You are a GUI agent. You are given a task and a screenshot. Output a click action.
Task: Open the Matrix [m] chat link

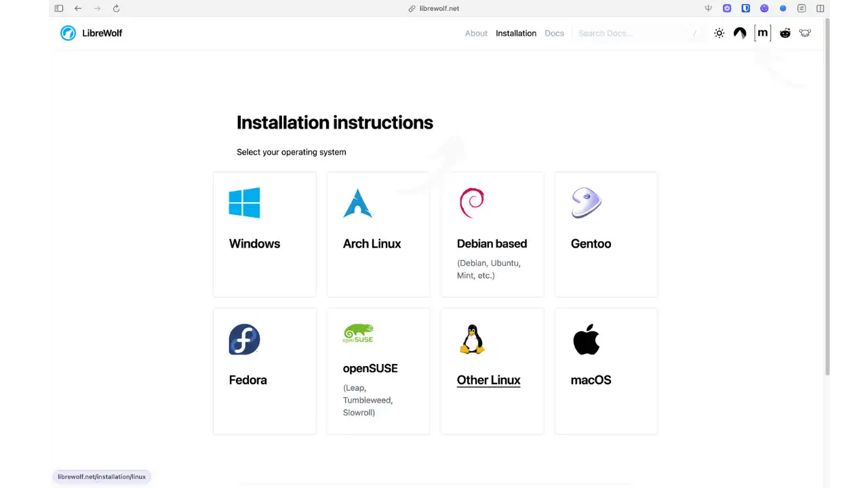(763, 33)
